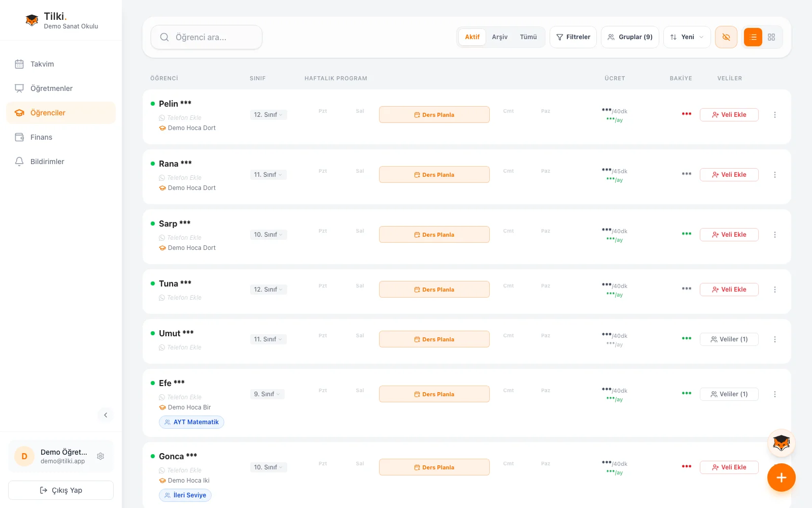Toggle the hidden-eye privacy button
Viewport: 812px width, 508px height.
[x=726, y=37]
